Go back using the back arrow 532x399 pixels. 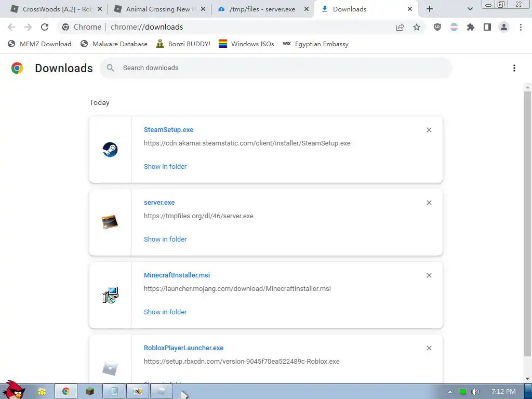[x=11, y=27]
